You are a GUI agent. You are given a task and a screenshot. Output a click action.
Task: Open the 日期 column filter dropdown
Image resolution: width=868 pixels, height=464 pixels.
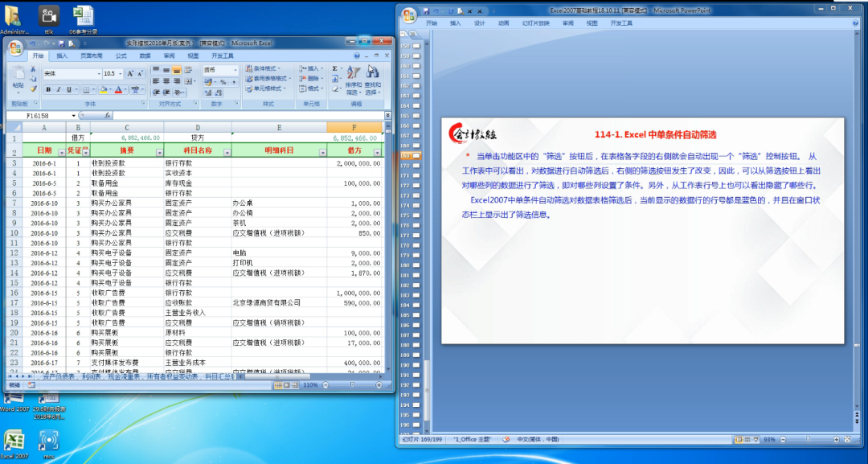[x=61, y=152]
